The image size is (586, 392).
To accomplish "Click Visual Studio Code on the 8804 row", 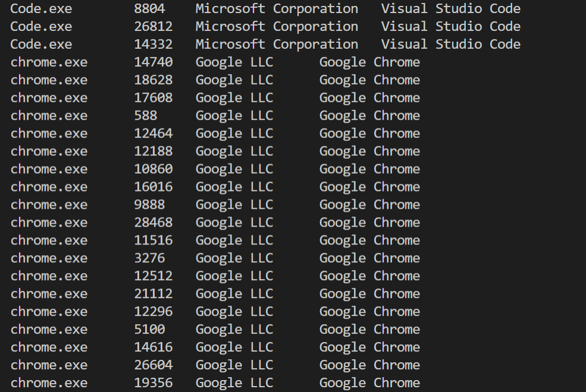I will (x=450, y=9).
